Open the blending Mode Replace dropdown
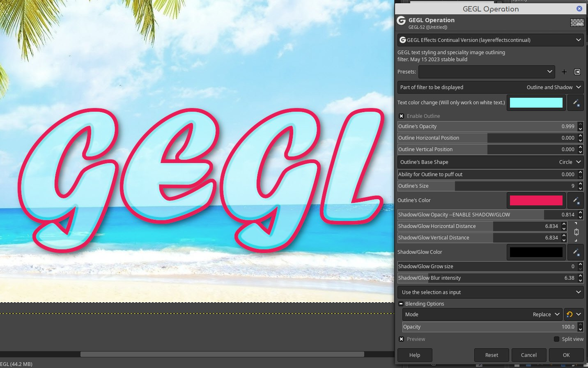Screen dimensions: 588x368 click(x=482, y=315)
